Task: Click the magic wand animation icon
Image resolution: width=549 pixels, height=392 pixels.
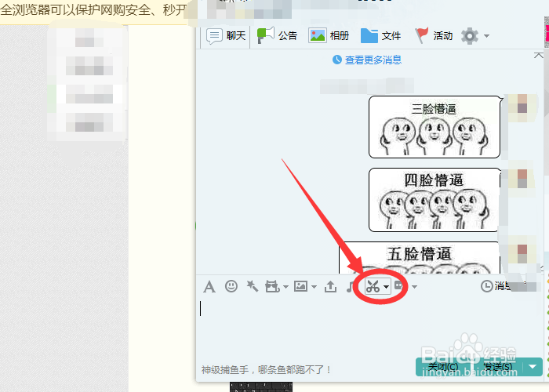Action: [x=252, y=286]
